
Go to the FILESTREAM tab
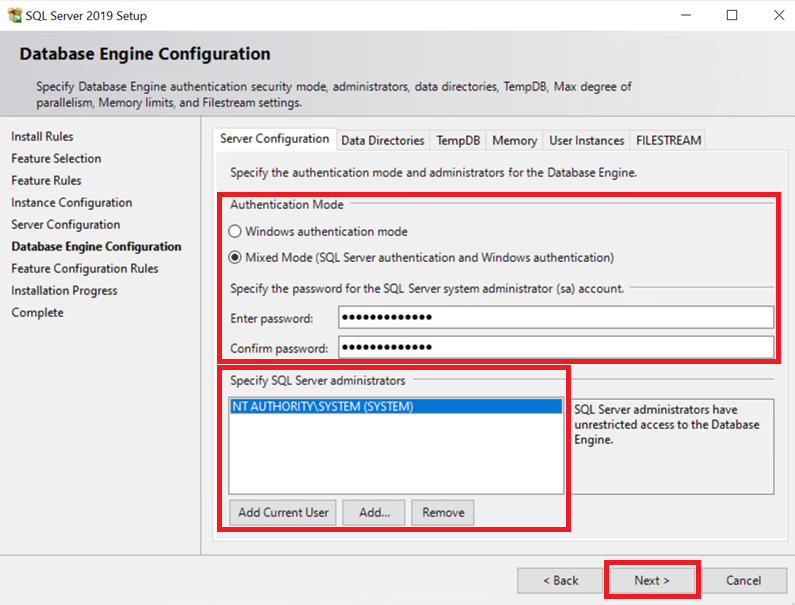coord(668,141)
